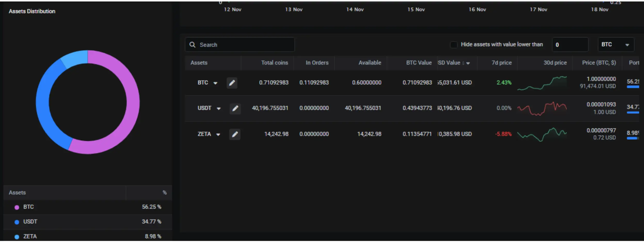Click the purple BTC legend color dot
Screen dimensions: 644x242
click(17, 207)
